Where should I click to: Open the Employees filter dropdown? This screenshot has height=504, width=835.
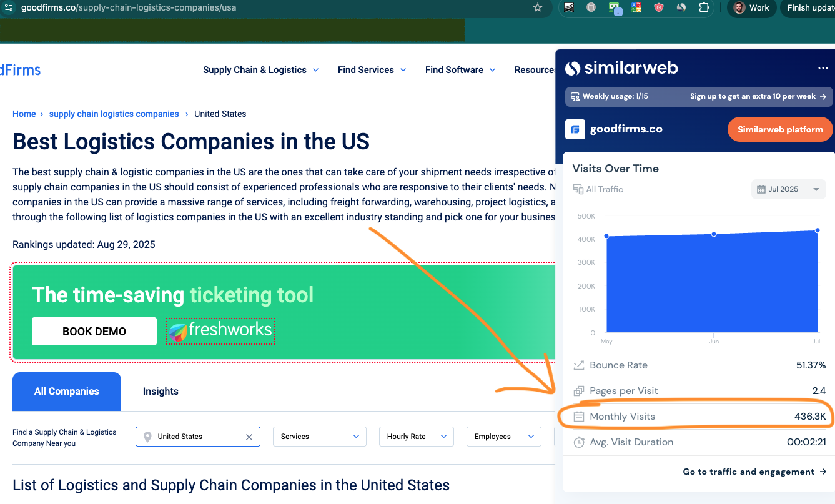[504, 437]
